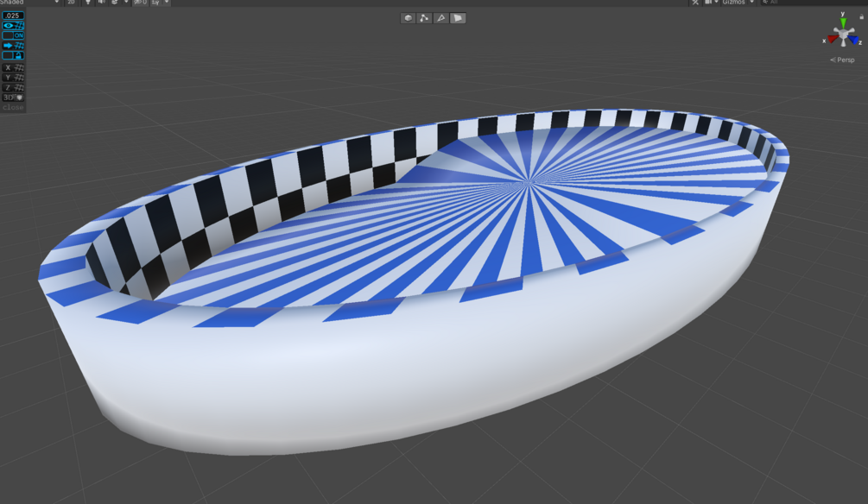The image size is (868, 504).
Task: Toggle hidden objects visibility counter
Action: 140,3
